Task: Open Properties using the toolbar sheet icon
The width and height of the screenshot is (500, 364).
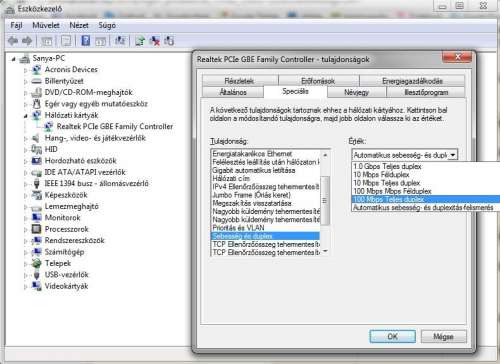Action: point(66,41)
